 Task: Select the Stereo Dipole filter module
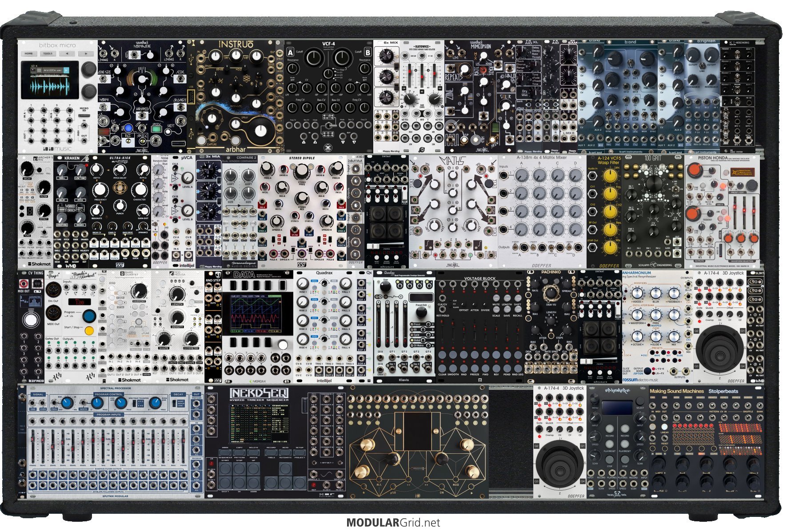click(x=302, y=212)
